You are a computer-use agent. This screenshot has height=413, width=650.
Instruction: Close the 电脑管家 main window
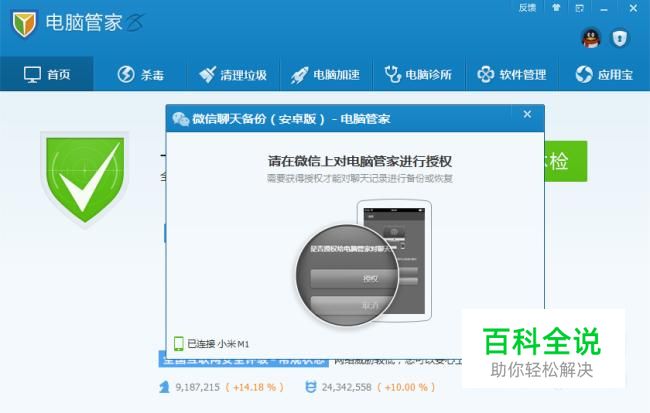(x=633, y=8)
